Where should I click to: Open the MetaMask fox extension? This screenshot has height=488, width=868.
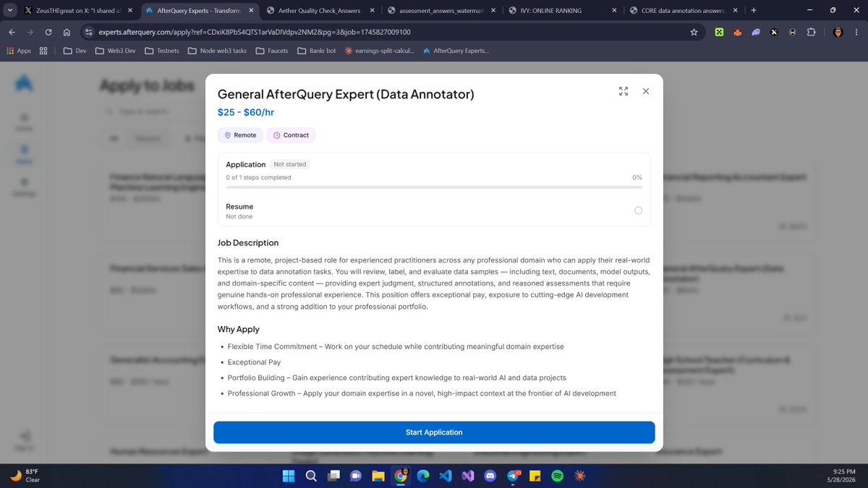[x=738, y=32]
